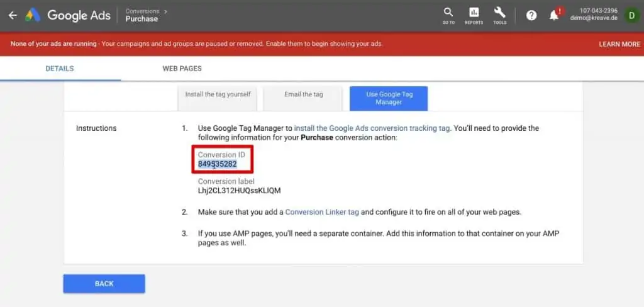Switch to the Details tab
Viewport: 644px width, 307px height.
60,69
